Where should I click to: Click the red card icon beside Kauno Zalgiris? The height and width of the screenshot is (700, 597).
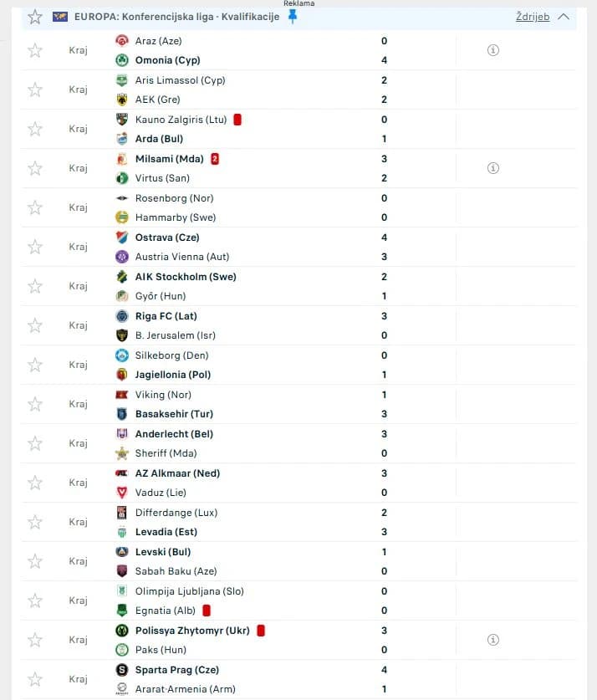237,120
